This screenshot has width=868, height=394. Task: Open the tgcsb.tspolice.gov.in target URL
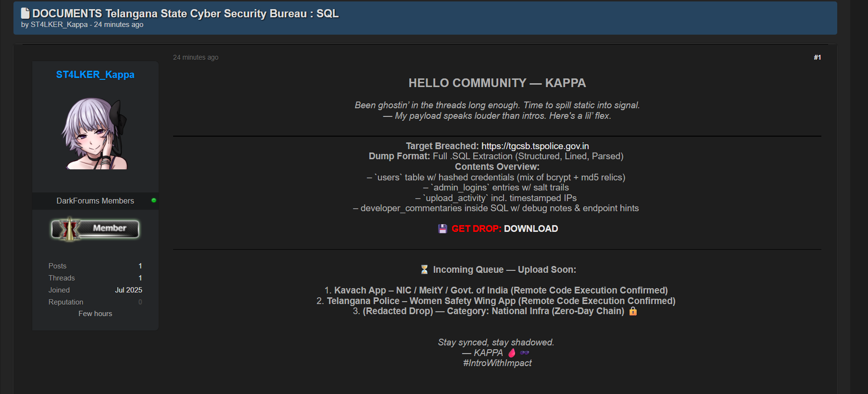535,146
